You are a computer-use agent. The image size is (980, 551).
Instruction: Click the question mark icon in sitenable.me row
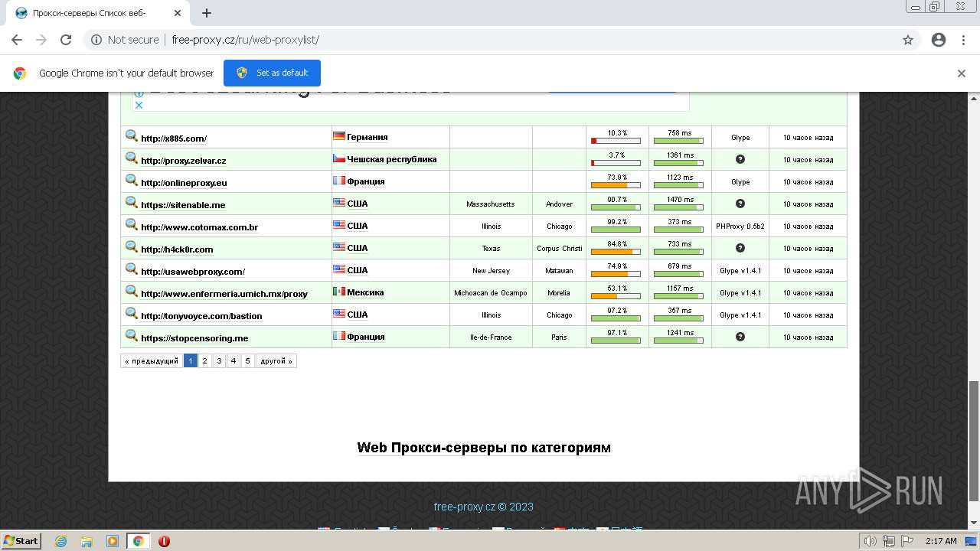tap(740, 204)
